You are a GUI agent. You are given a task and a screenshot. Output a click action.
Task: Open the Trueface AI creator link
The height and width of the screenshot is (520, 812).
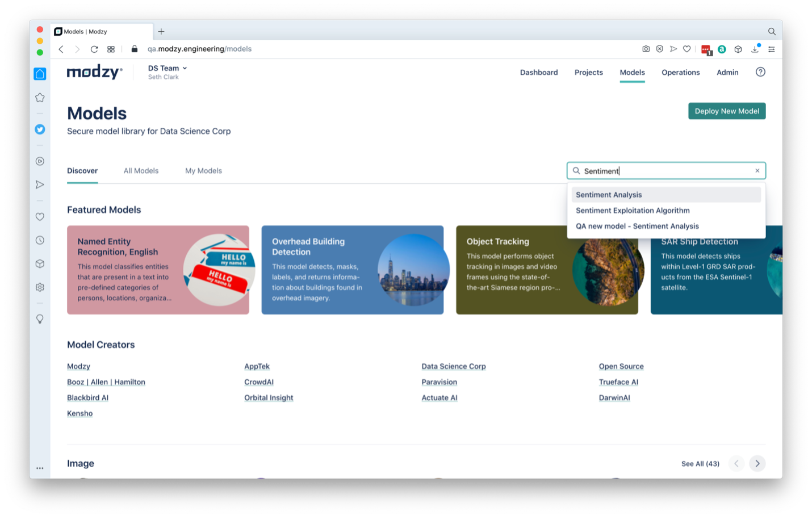tap(618, 383)
